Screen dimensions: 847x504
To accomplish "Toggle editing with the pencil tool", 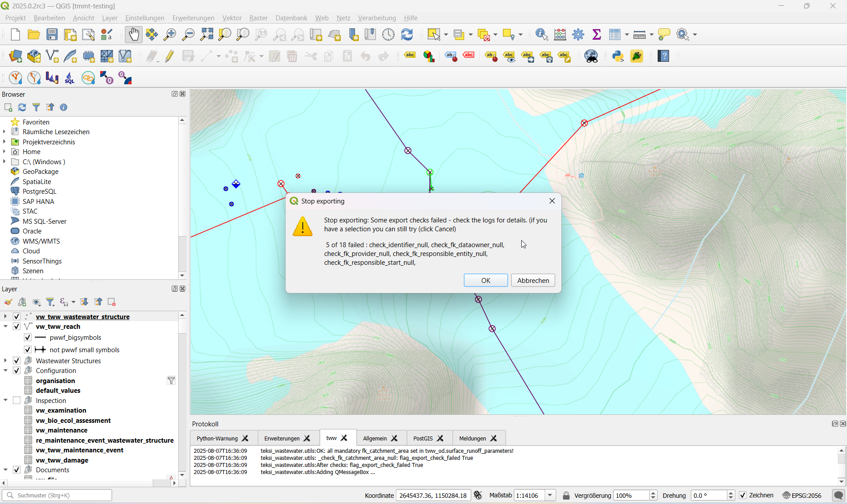I will coord(169,56).
